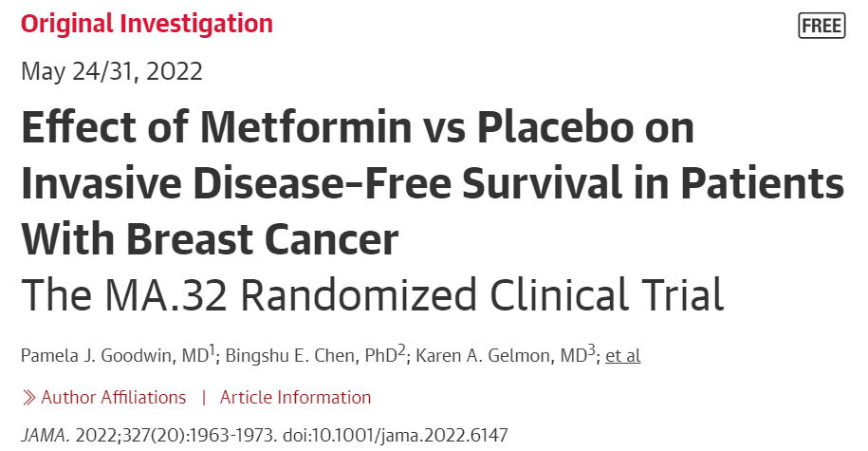Select author name Pamela J. Goodwin, MD
This screenshot has height=451, width=868.
point(115,356)
